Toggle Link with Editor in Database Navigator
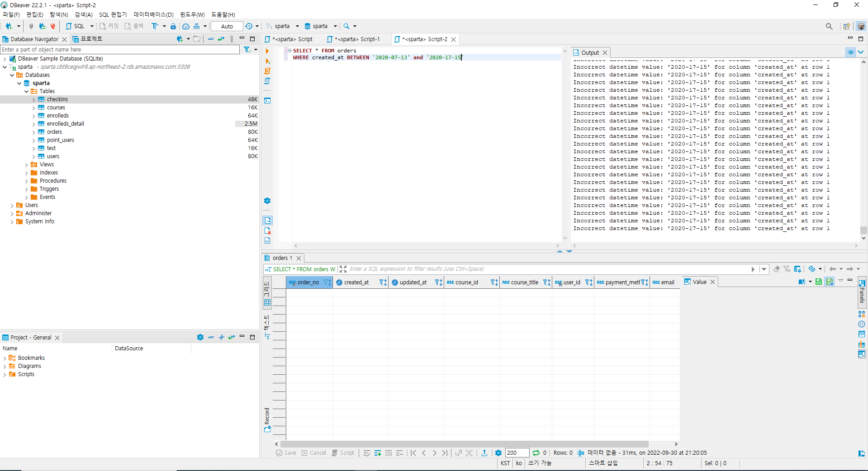Image resolution: width=868 pixels, height=471 pixels. (221, 39)
